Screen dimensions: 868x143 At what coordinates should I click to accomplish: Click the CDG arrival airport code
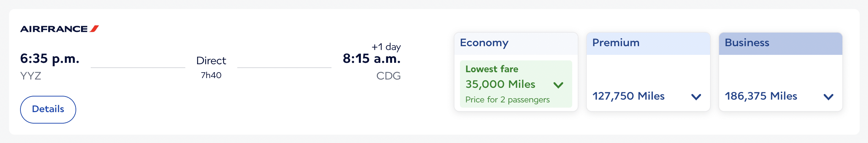[388, 76]
